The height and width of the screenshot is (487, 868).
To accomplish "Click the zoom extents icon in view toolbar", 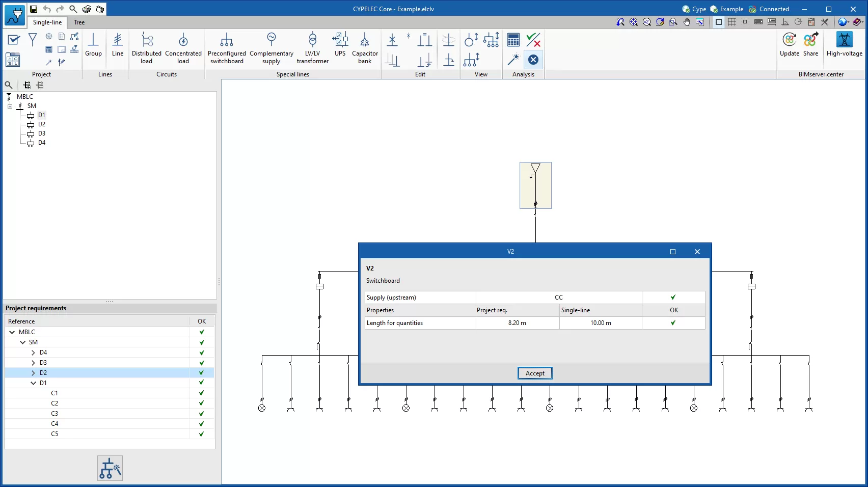I will [633, 22].
